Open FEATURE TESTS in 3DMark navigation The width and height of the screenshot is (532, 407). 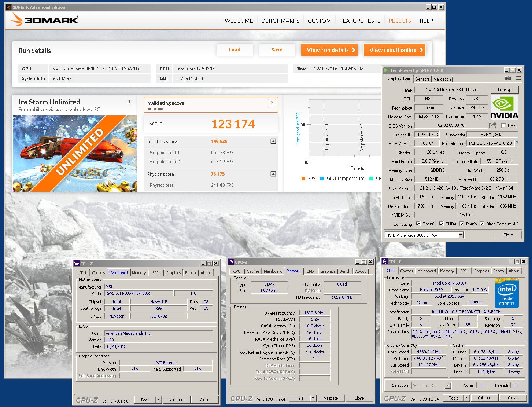coord(360,21)
